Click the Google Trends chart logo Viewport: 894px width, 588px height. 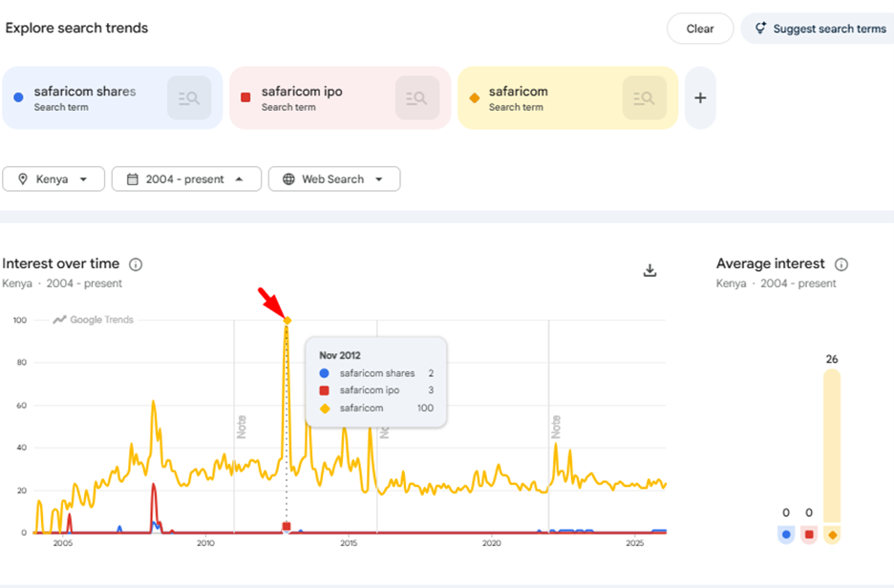[94, 320]
